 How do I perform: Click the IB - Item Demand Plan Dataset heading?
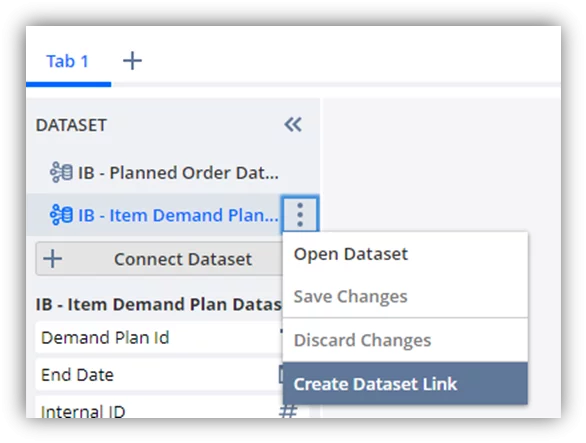coord(158,304)
